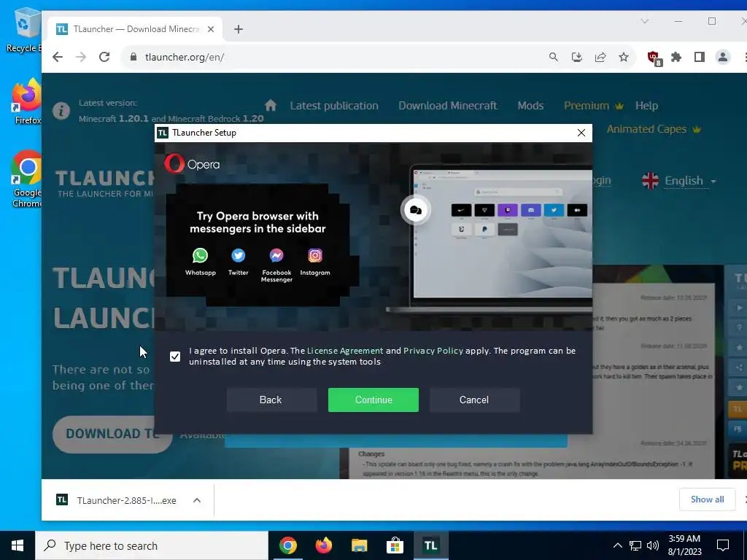The image size is (747, 560).
Task: Click the Twitter icon in Opera ad
Action: point(239,256)
